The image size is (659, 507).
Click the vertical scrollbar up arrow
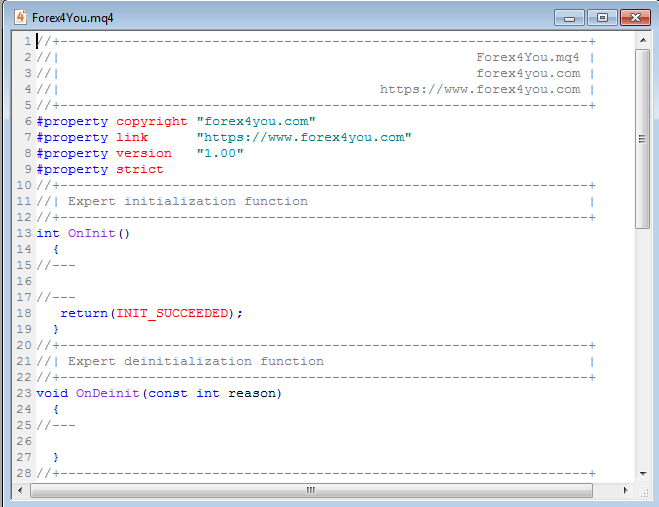click(x=642, y=41)
